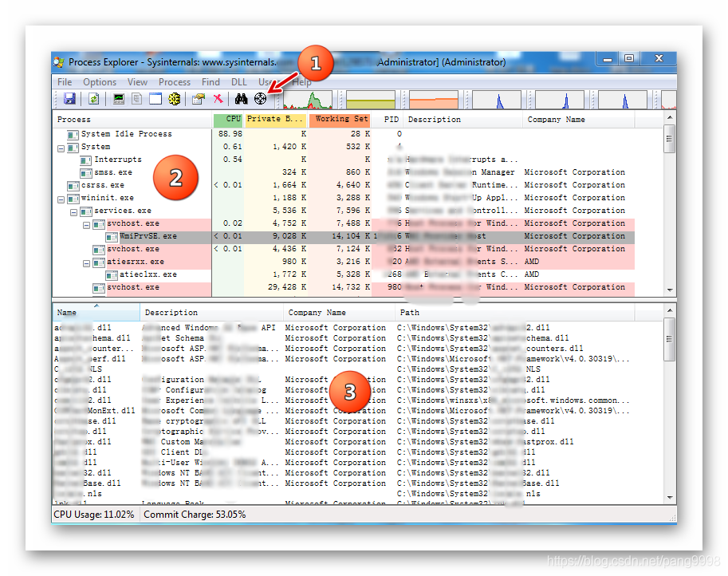728x576 pixels.
Task: Click the Properties toolbar icon
Action: pyautogui.click(x=198, y=99)
